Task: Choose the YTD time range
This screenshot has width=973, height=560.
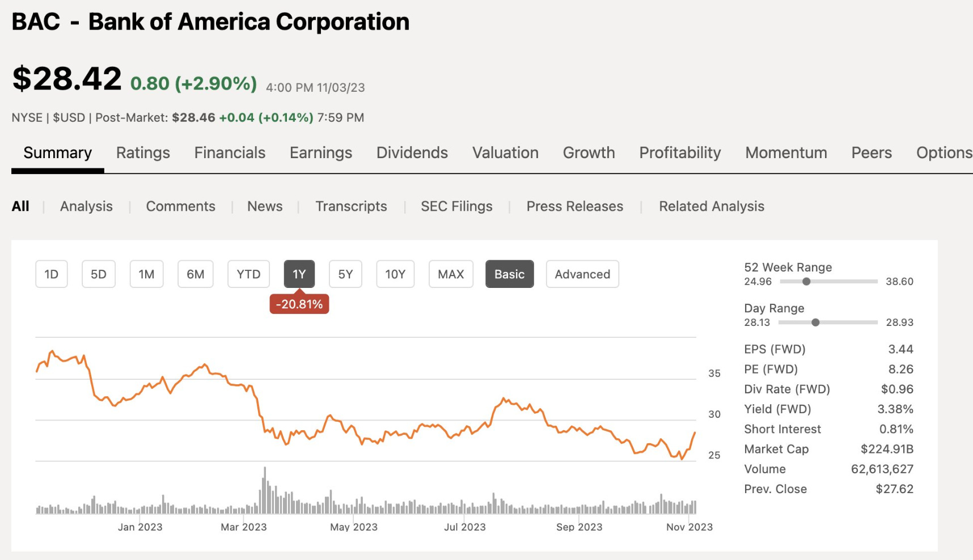Action: click(x=248, y=274)
